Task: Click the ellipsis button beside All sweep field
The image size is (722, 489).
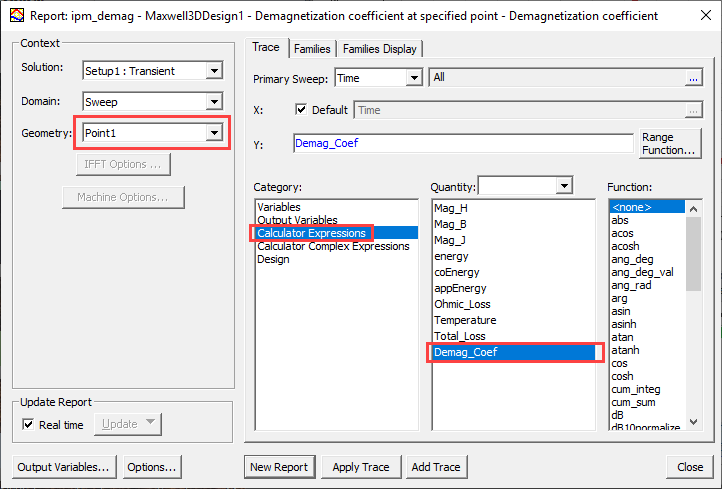Action: (x=693, y=78)
